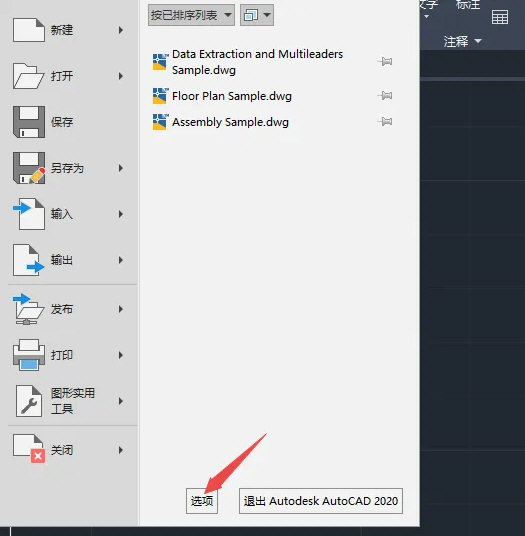
Task: Open recent file Floor Plan Sample.dwg
Action: coord(232,96)
